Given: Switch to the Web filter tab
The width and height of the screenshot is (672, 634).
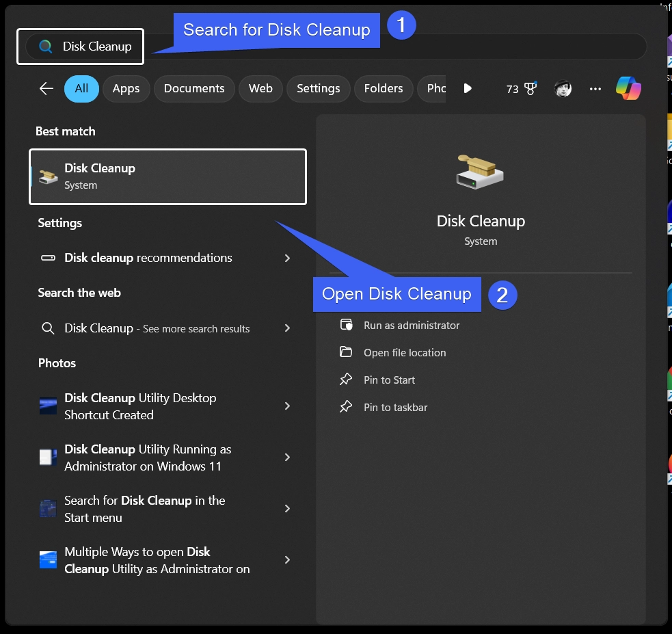Looking at the screenshot, I should [260, 89].
